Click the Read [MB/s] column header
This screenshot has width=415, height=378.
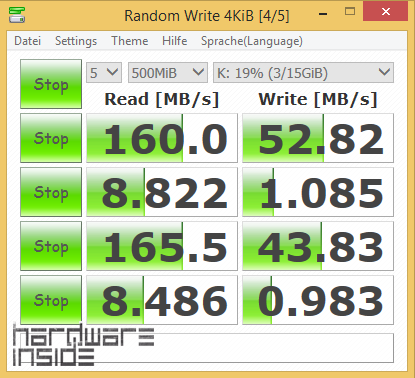tap(162, 99)
